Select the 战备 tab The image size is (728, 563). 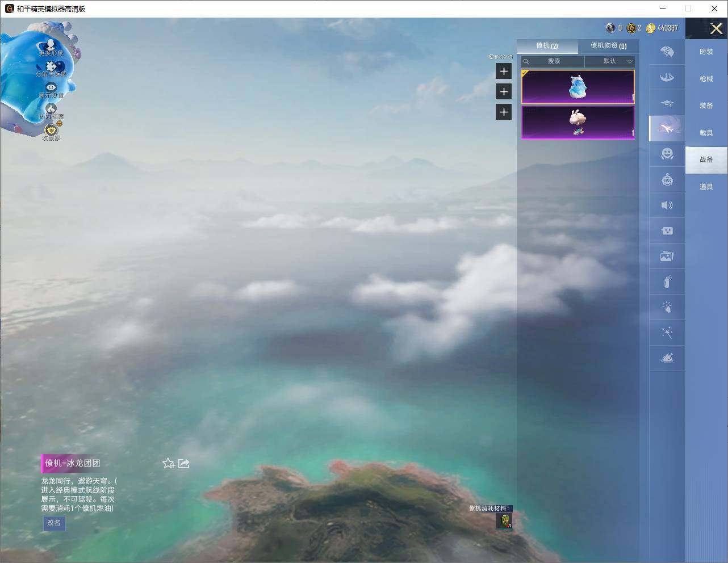coord(706,159)
